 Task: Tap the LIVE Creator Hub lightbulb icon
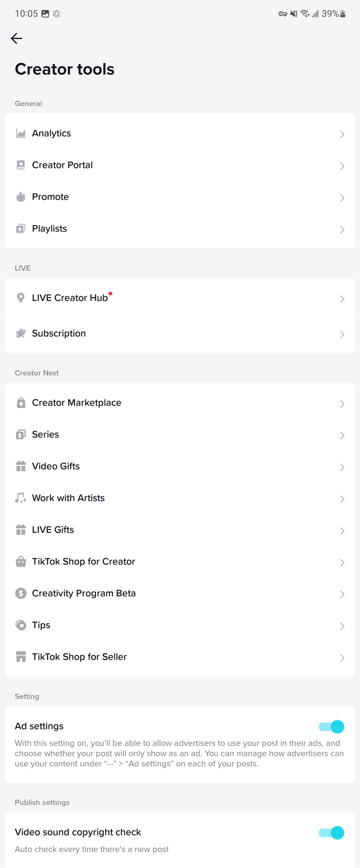(x=21, y=298)
